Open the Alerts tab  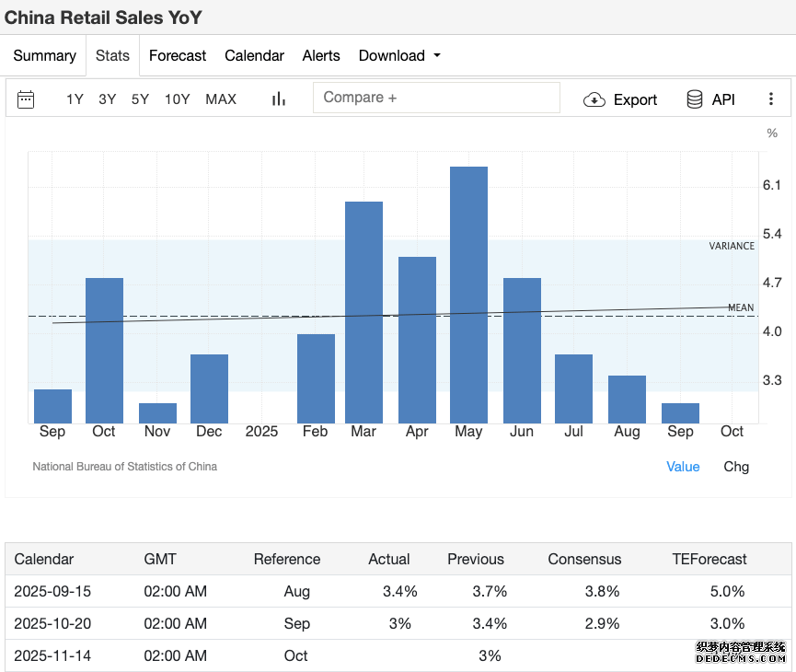321,55
